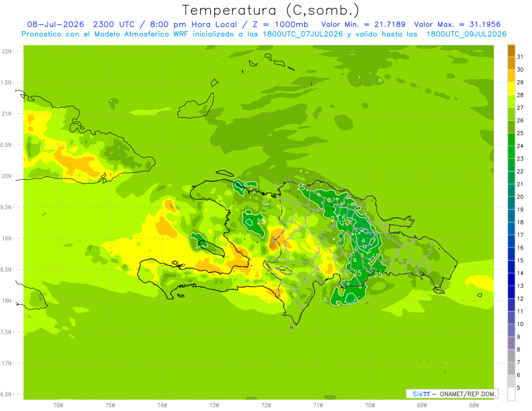Click the "28" color scale label

point(520,95)
